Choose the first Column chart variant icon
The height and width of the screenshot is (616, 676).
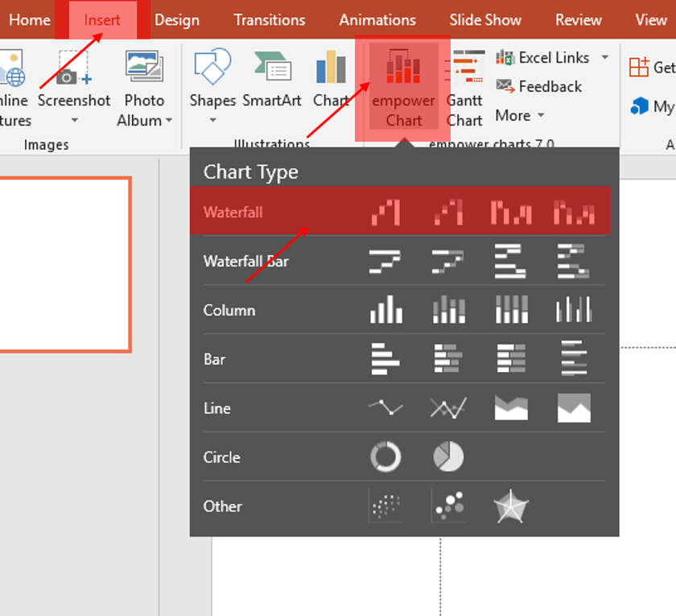pos(385,310)
